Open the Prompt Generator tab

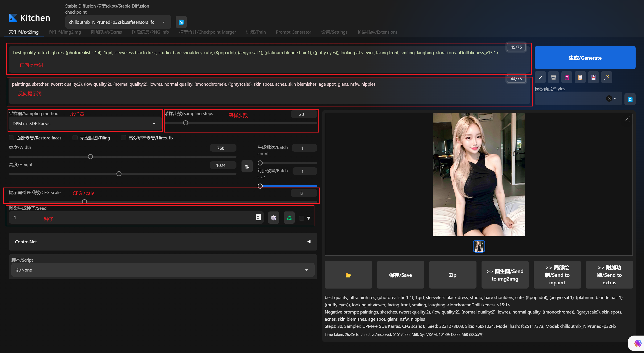point(293,32)
